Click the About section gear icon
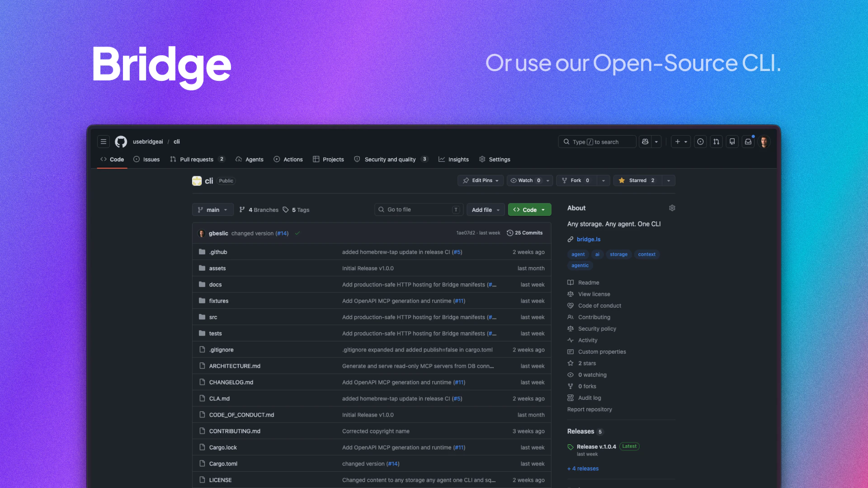 tap(672, 208)
